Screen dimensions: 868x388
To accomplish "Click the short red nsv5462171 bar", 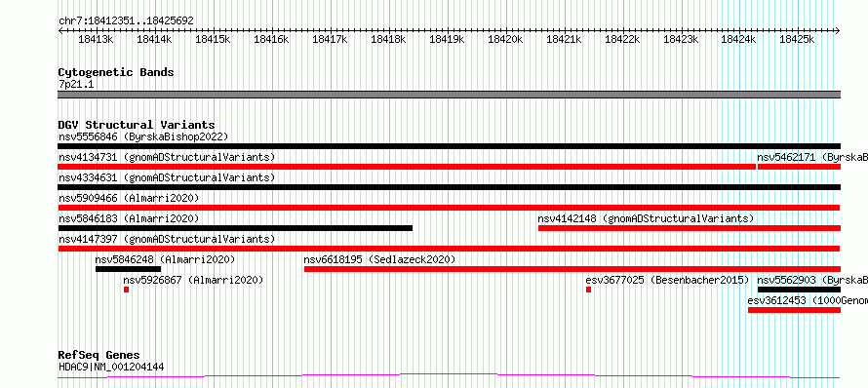I will 799,167.
